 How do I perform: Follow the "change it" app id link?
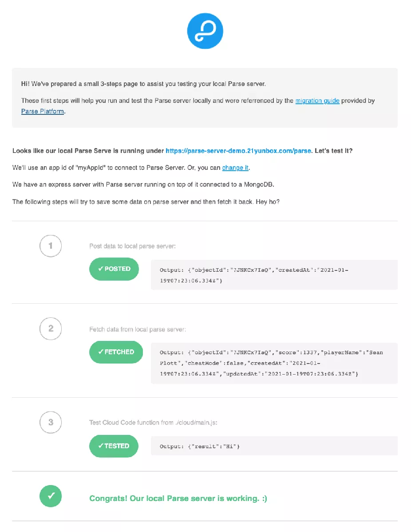click(235, 168)
